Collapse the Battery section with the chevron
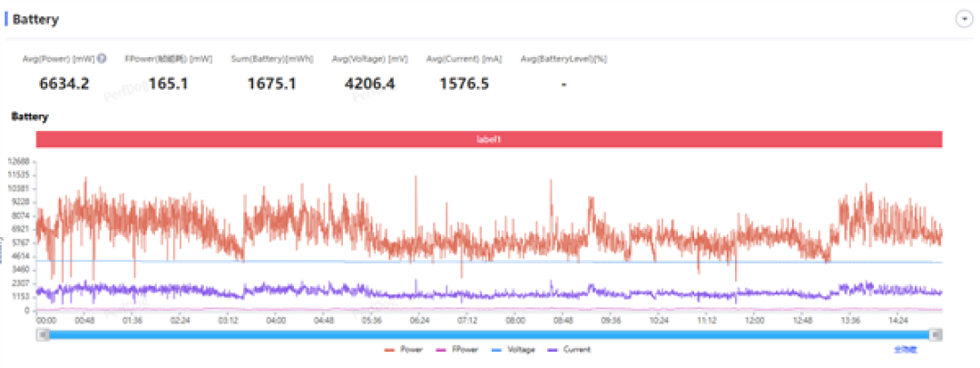 [965, 19]
